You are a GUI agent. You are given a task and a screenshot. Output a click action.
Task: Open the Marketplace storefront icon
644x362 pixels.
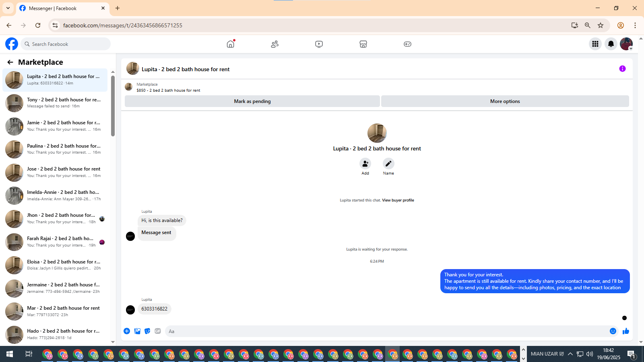363,44
